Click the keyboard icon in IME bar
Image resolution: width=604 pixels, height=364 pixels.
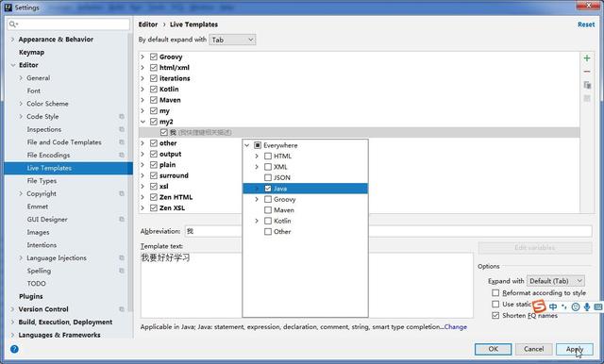[x=597, y=306]
